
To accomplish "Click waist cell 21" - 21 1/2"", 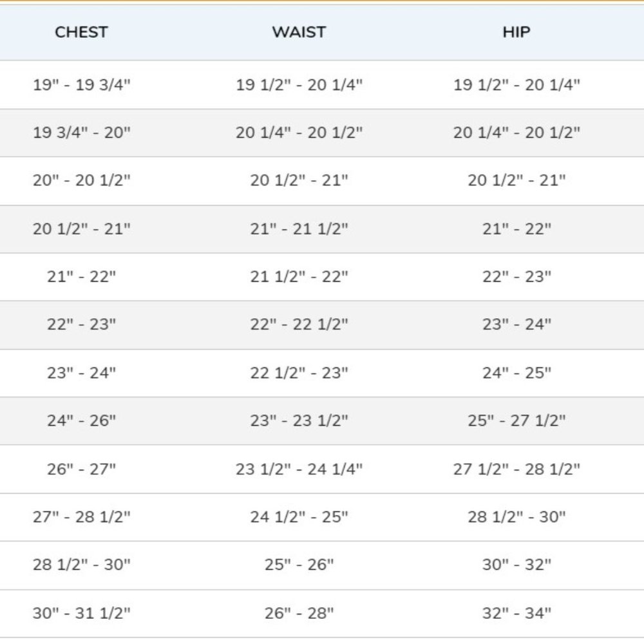I will 299,229.
